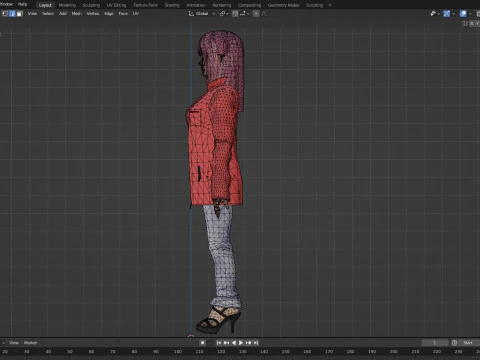Switch to Rendering workspace tab

(x=222, y=5)
